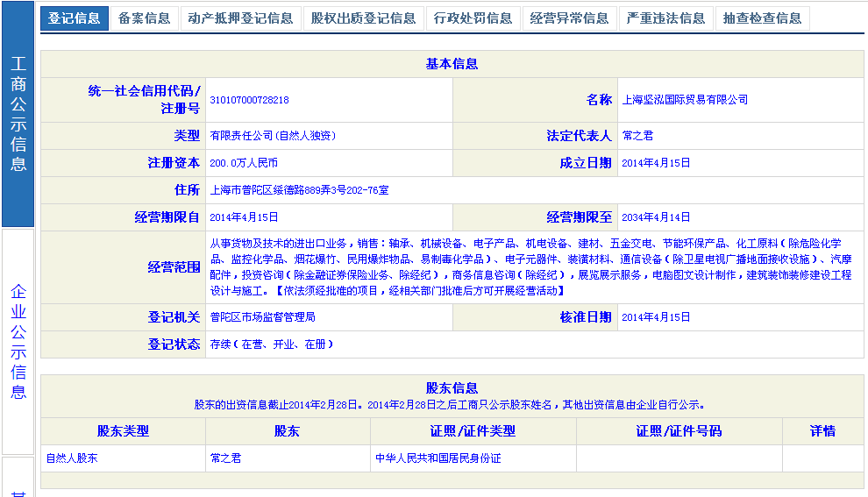
Task: Switch to the 备案信息 tab
Action: pos(145,18)
